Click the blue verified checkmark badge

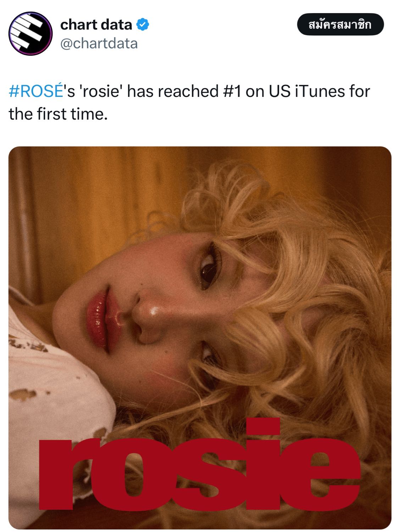coord(143,25)
